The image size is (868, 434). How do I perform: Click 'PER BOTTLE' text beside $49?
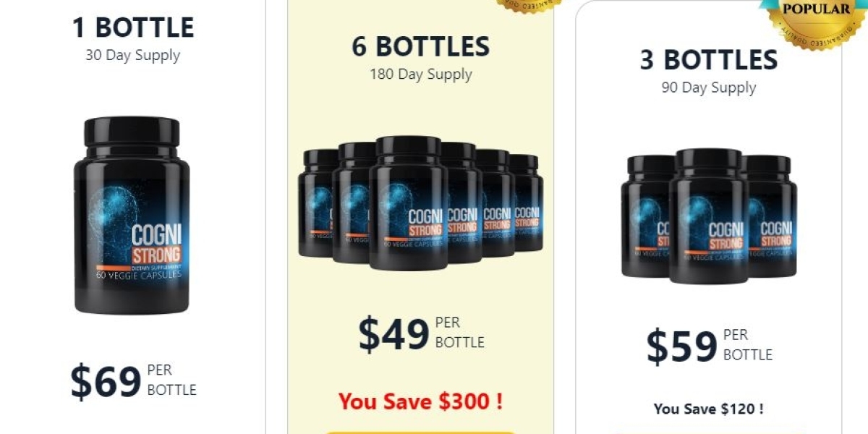click(460, 333)
